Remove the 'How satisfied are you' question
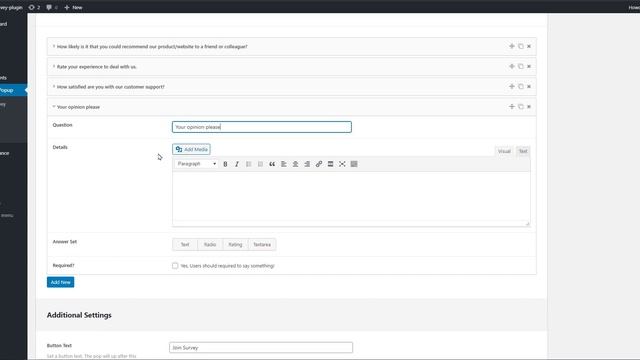 coord(529,87)
